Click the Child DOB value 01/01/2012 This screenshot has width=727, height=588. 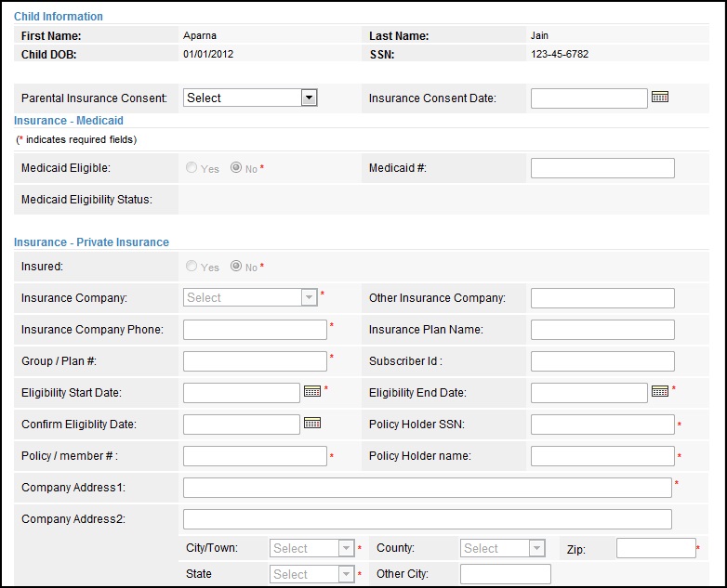tap(208, 54)
